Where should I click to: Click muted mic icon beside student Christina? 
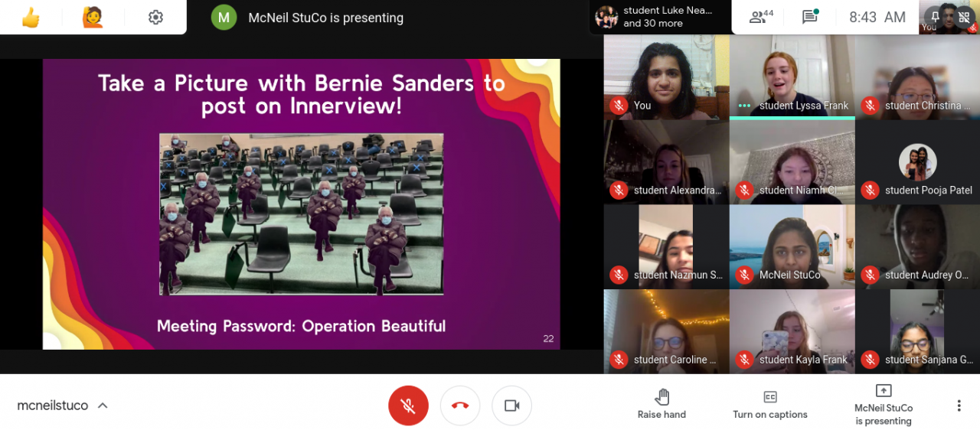tap(869, 106)
